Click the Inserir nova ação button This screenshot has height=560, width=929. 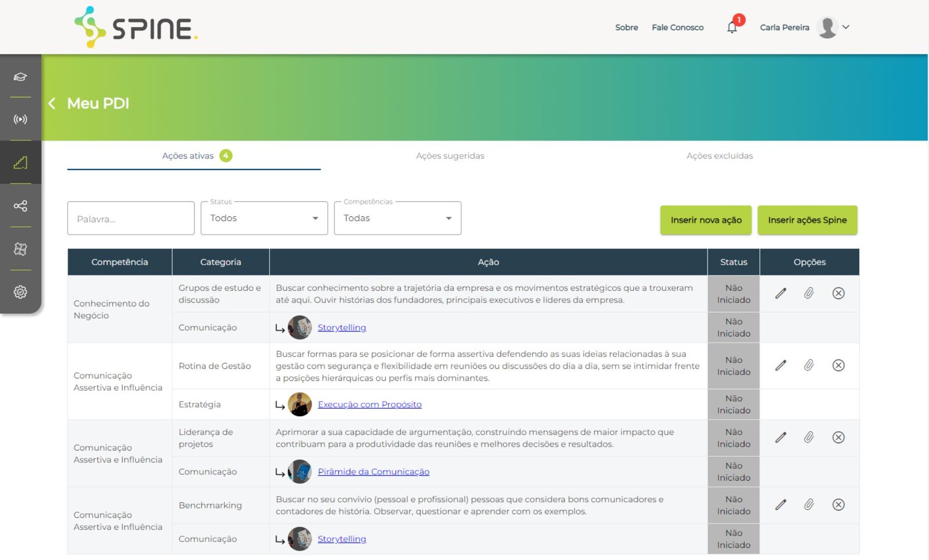pyautogui.click(x=705, y=220)
